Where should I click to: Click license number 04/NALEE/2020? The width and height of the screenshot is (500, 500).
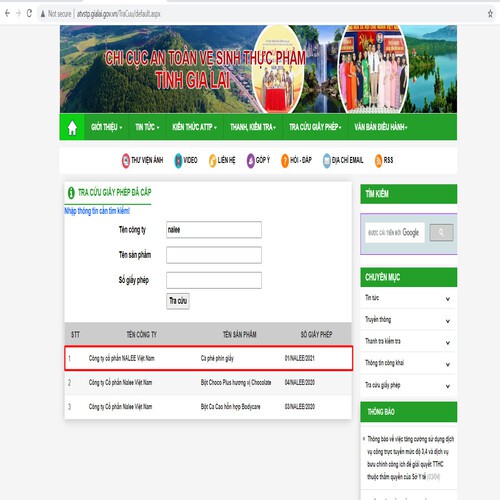click(x=299, y=382)
